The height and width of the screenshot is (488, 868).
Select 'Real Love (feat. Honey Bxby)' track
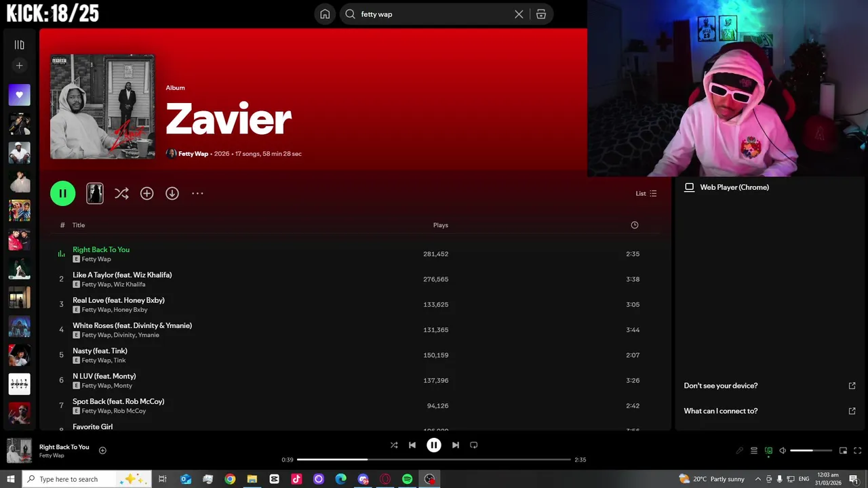point(119,300)
